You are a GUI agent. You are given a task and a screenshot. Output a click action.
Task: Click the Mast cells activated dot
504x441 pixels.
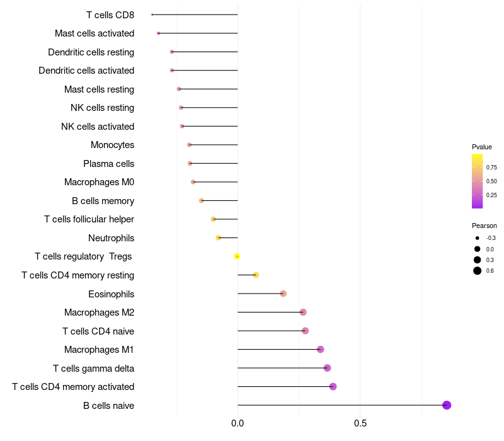(x=158, y=33)
